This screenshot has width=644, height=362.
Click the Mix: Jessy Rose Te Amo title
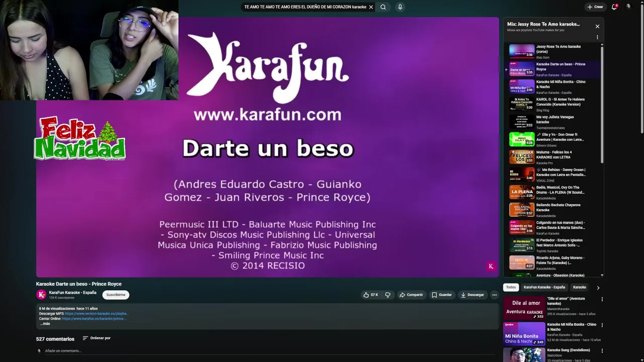[x=543, y=24]
